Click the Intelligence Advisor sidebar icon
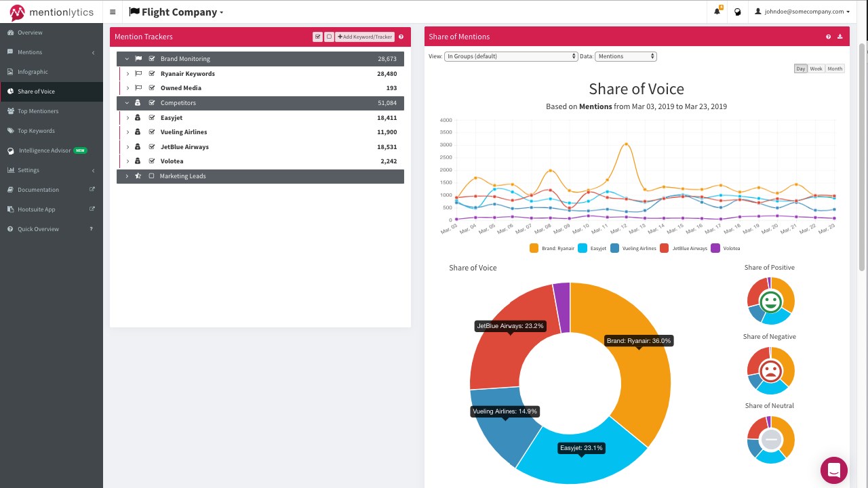 pos(11,150)
